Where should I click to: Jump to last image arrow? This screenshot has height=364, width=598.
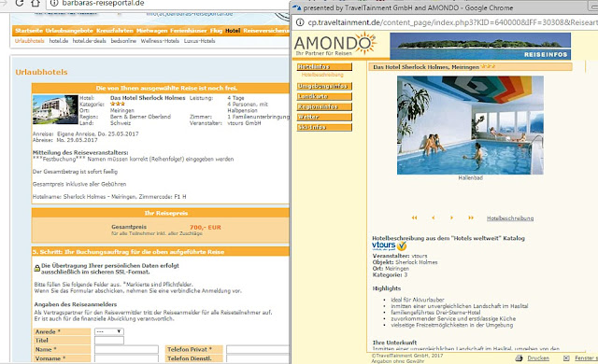point(471,217)
